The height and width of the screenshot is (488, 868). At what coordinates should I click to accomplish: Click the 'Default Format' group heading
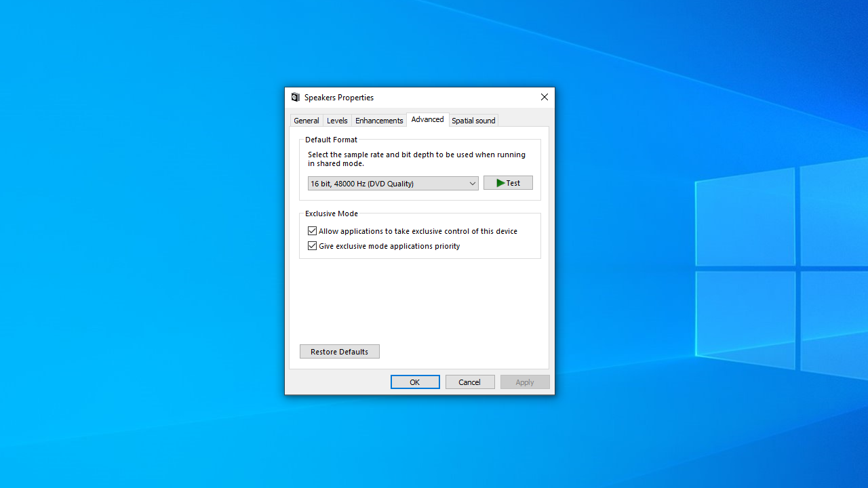tap(331, 140)
